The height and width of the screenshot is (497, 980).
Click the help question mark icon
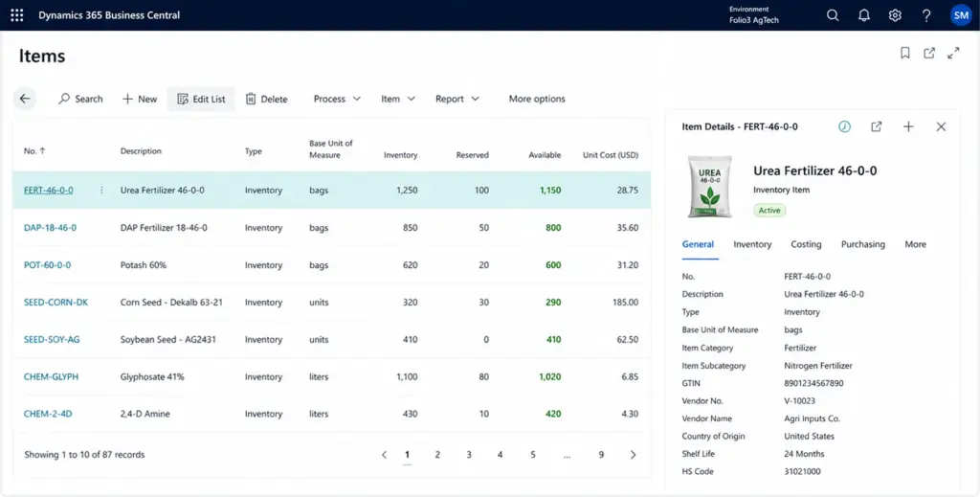pos(926,15)
